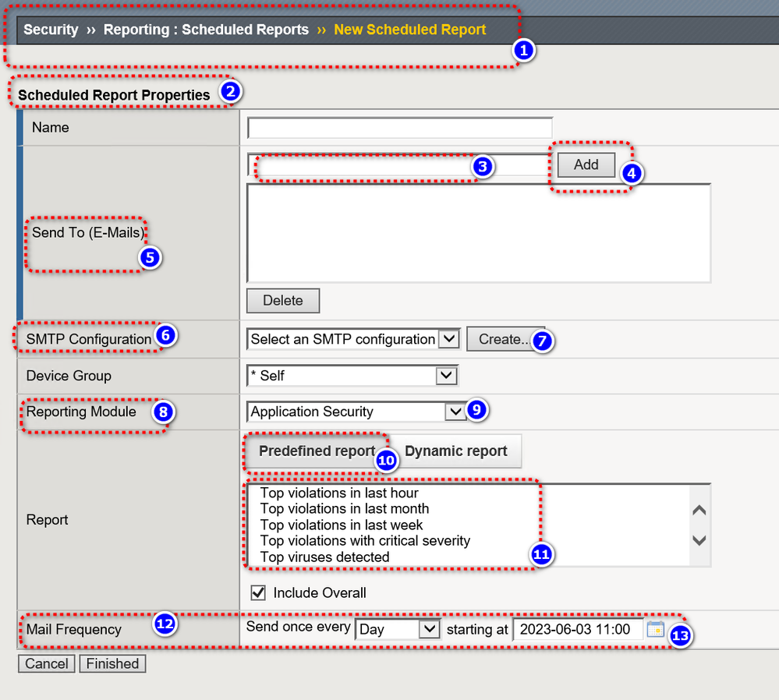Screen dimensions: 779x700
Task: Toggle the Include Overall checkbox
Action: pos(258,593)
